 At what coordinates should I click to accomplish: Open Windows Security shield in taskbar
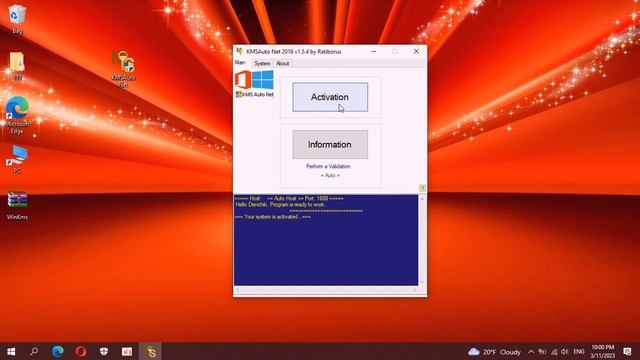[104, 351]
